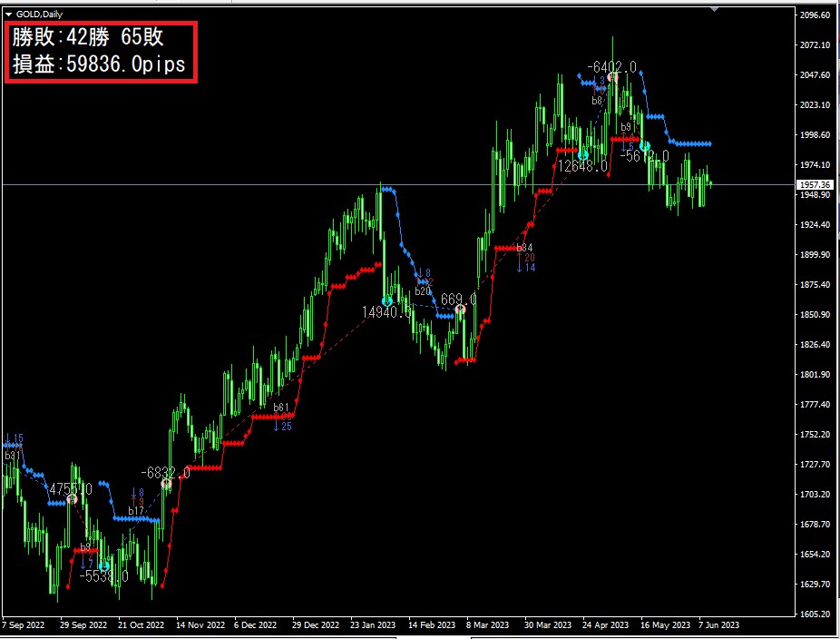Screen dimensions: 840x639
Task: Select the pink trade marker at -6402.0
Action: [612, 77]
